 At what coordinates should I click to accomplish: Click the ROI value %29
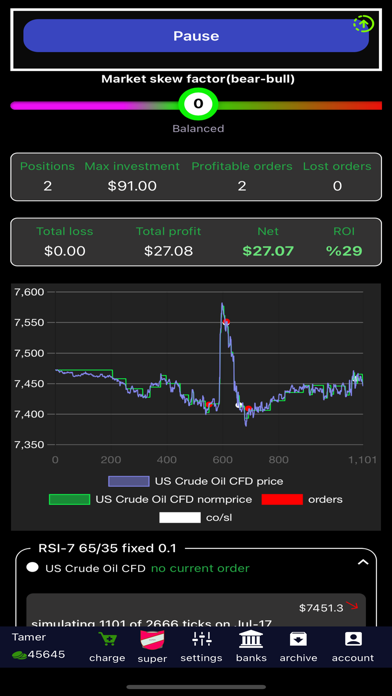pos(344,251)
